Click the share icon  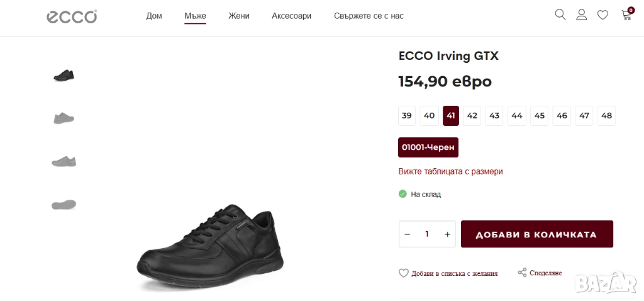click(x=522, y=273)
